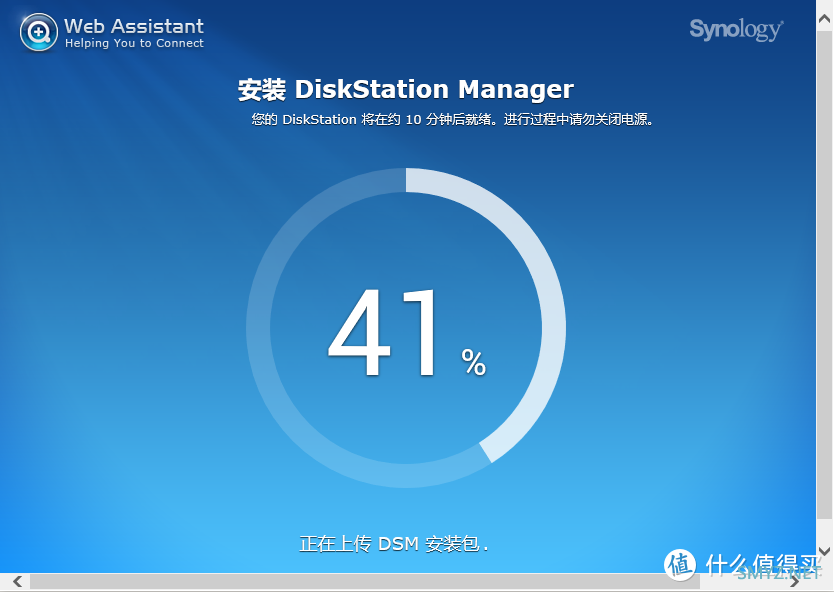The width and height of the screenshot is (834, 592).
Task: Click the Web Assistant title text
Action: click(x=134, y=26)
